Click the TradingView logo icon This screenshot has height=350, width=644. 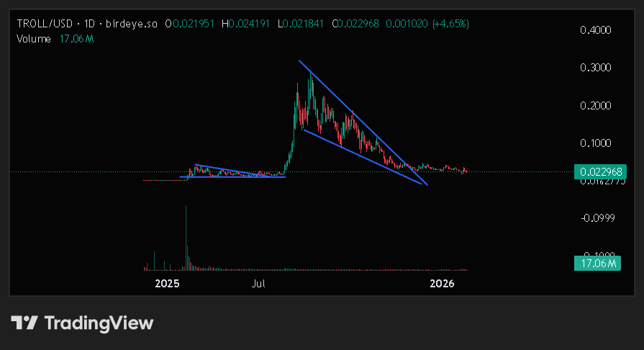[24, 323]
